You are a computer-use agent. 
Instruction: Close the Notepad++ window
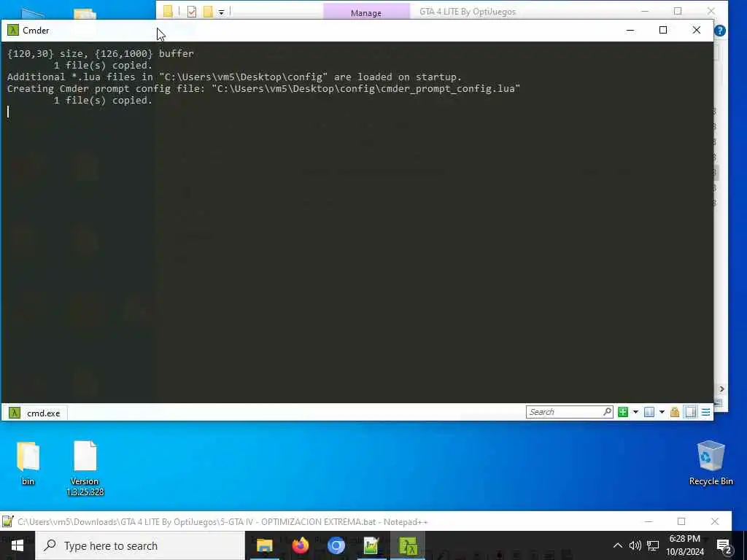715,521
